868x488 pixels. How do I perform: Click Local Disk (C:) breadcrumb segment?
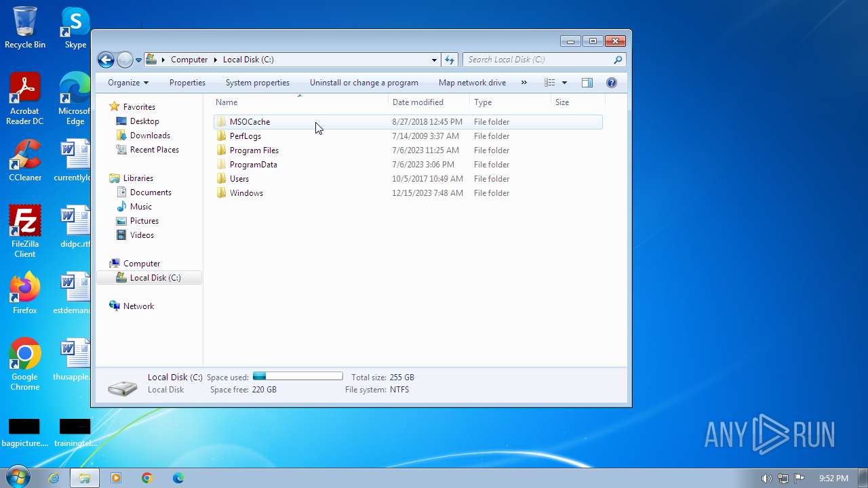[248, 60]
